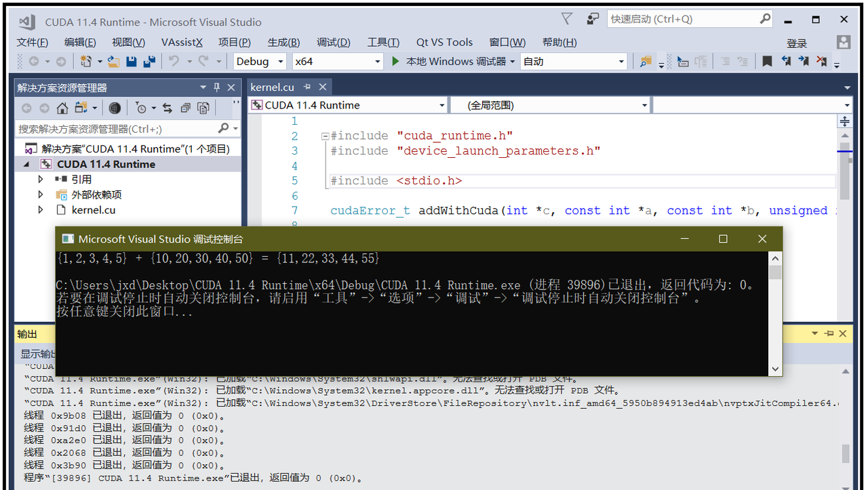Click the Collapse All icon in Solution Explorer
This screenshot has width=868, height=490.
click(x=185, y=108)
